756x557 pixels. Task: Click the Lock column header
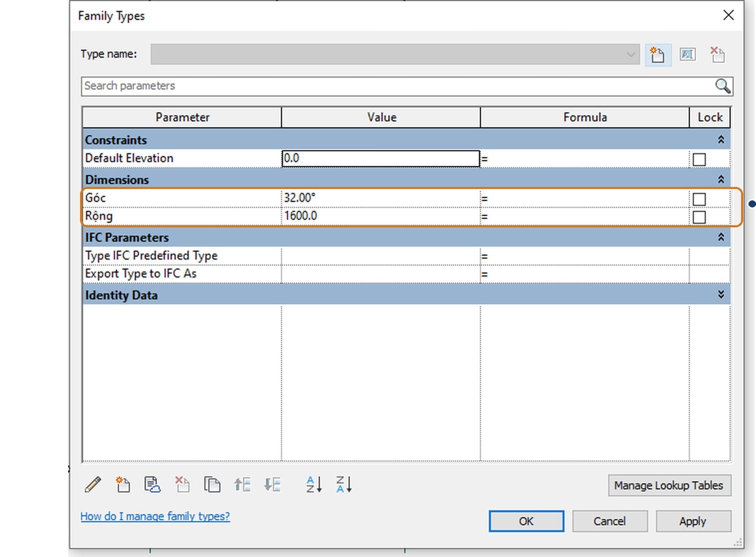[710, 117]
